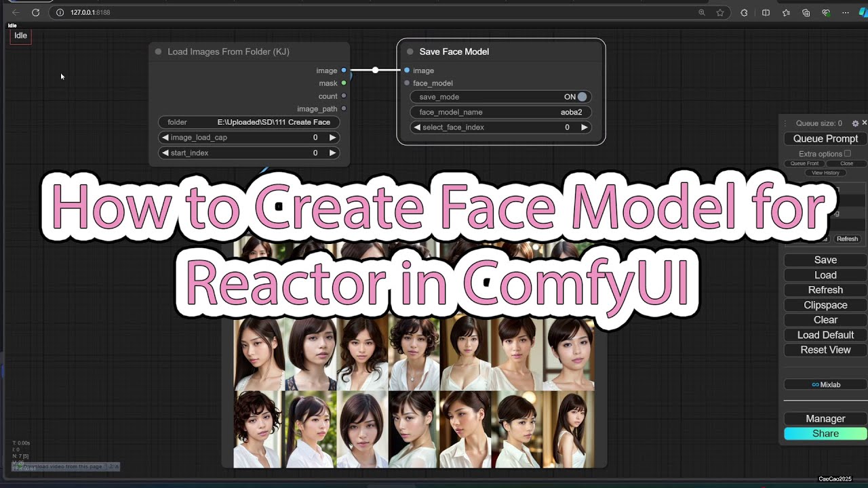The height and width of the screenshot is (488, 868).
Task: Open Clipspace
Action: point(825,305)
